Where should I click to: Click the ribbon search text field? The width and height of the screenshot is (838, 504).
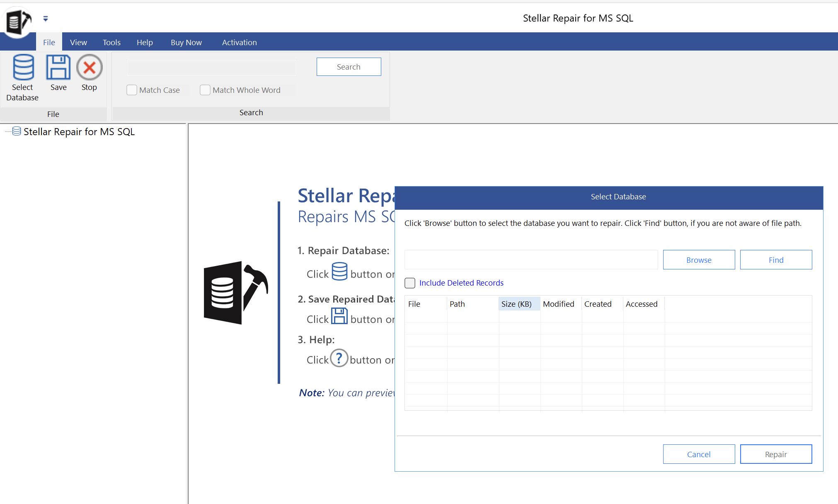[211, 67]
